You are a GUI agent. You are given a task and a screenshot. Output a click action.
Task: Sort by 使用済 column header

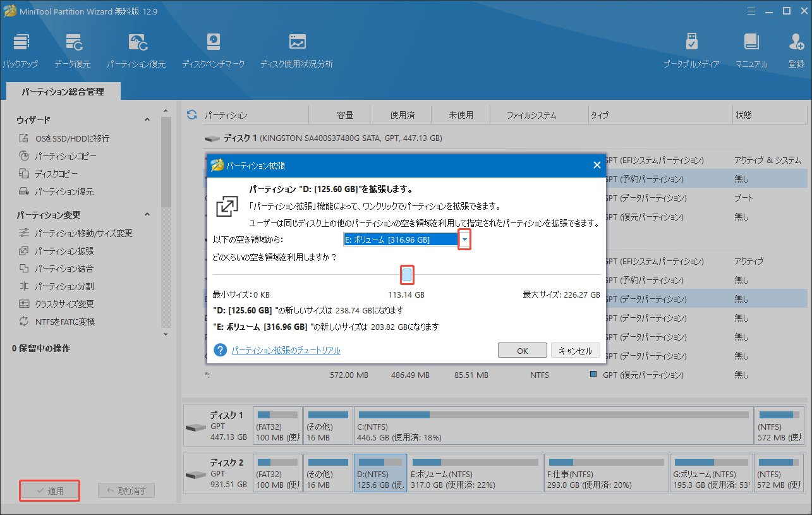pyautogui.click(x=402, y=115)
